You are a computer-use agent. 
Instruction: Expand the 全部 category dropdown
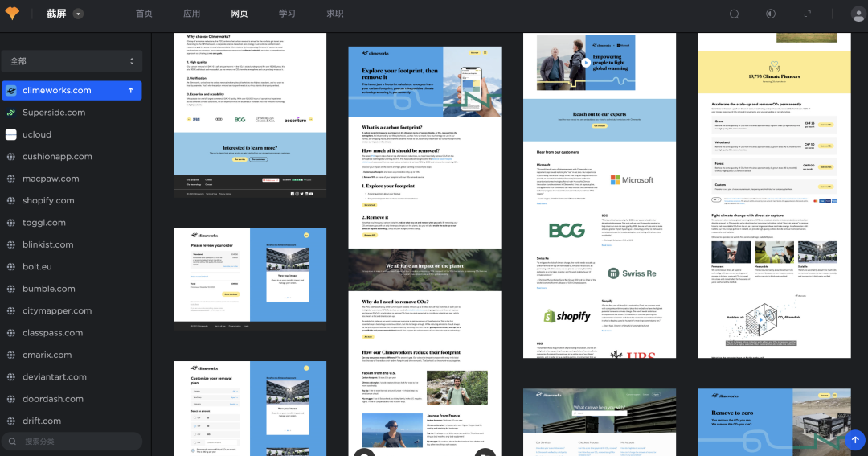pyautogui.click(x=72, y=61)
